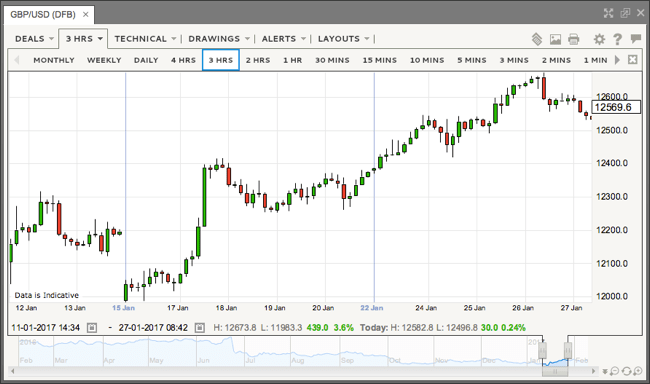Click the green 439.0 change value
The image size is (650, 384).
(x=318, y=328)
